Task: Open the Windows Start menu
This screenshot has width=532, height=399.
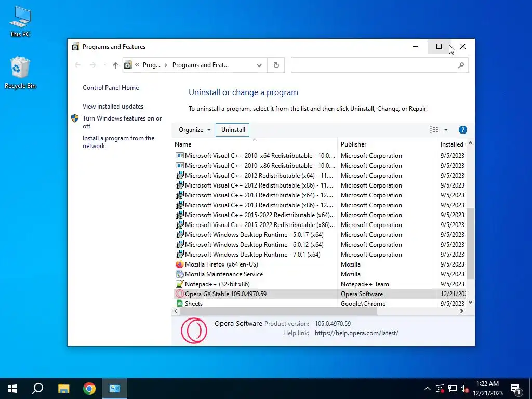Action: (x=12, y=389)
